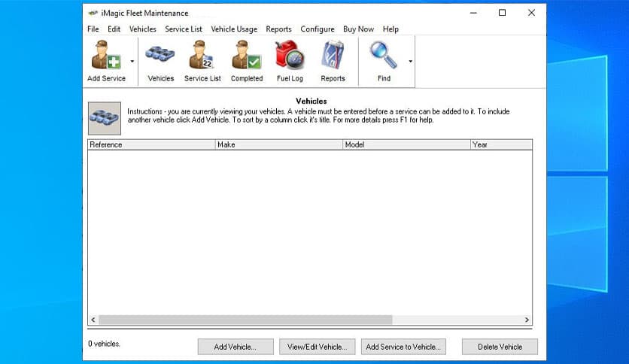This screenshot has height=364, width=629.
Task: Click the '0 vehicles.' status text
Action: pos(104,344)
